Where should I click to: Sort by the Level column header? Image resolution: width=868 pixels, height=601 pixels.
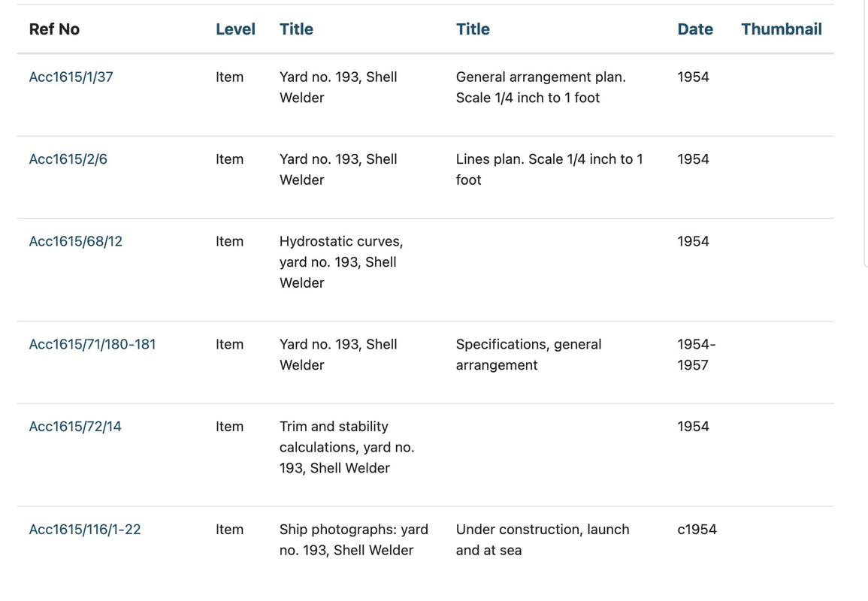click(x=234, y=29)
